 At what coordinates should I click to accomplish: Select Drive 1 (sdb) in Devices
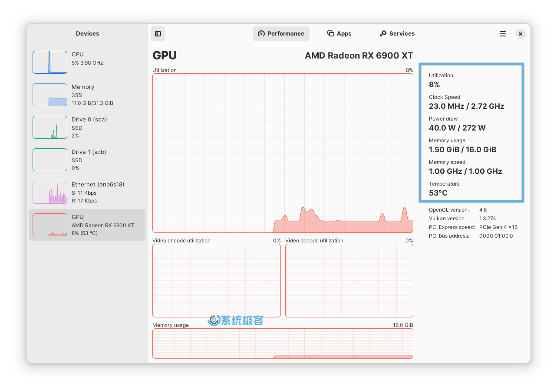[x=87, y=160]
